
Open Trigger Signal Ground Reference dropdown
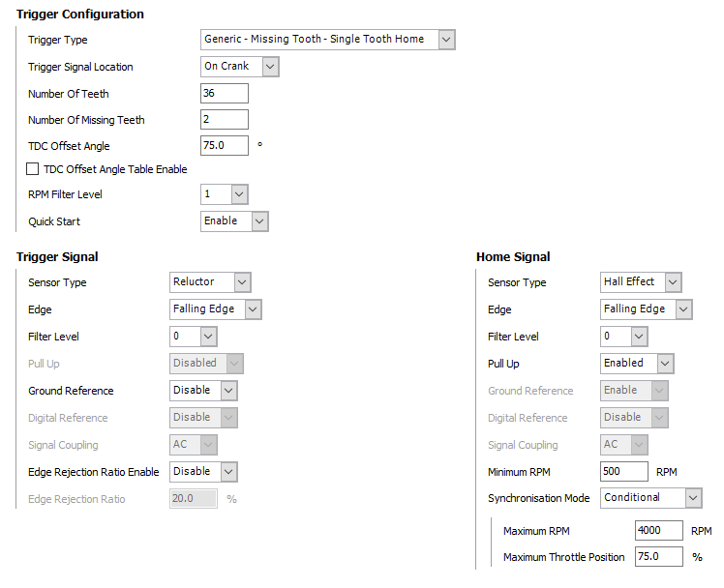[203, 391]
